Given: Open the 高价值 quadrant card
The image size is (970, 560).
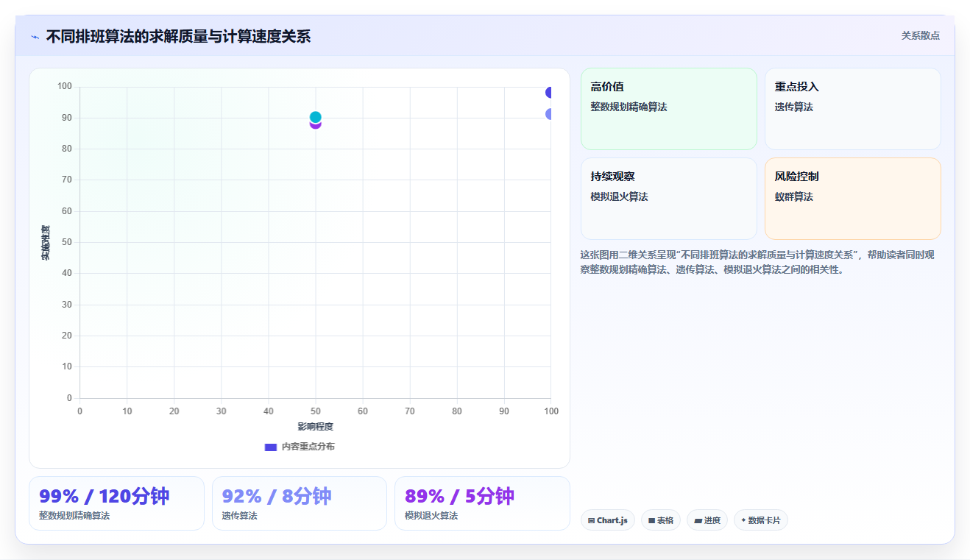Looking at the screenshot, I should click(x=669, y=109).
